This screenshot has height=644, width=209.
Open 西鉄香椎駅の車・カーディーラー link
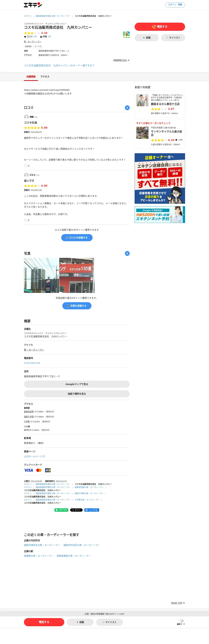[74, 556]
